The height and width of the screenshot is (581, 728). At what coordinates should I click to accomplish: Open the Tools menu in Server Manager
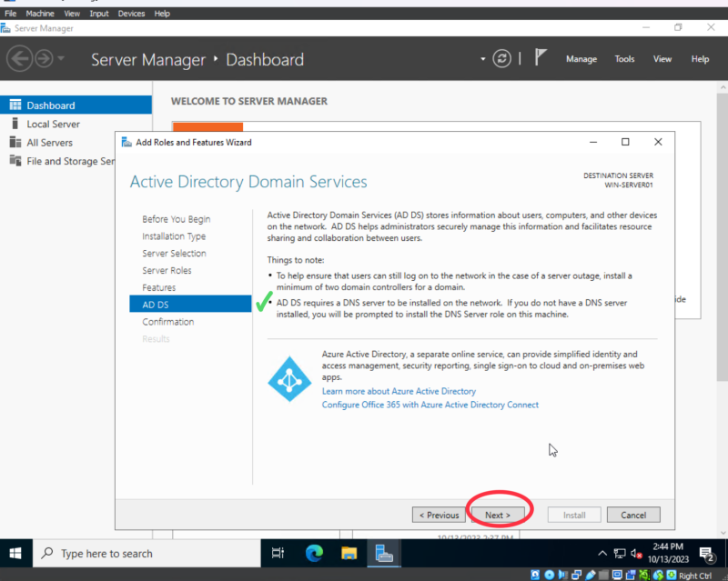click(624, 58)
